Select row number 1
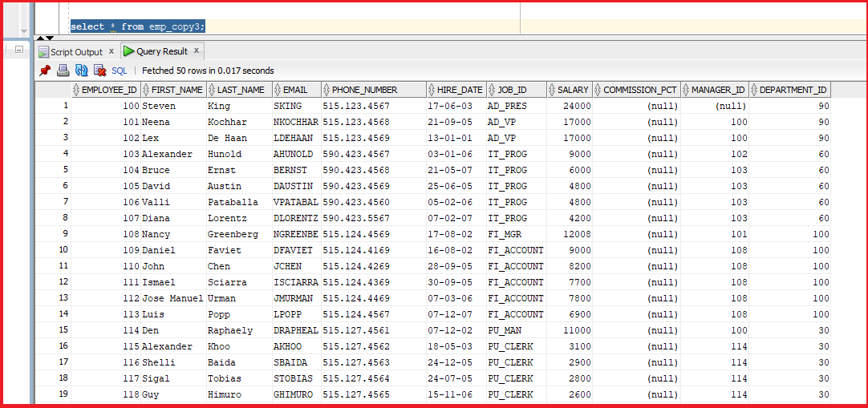Screen dimensions: 868x408 pyautogui.click(x=53, y=106)
